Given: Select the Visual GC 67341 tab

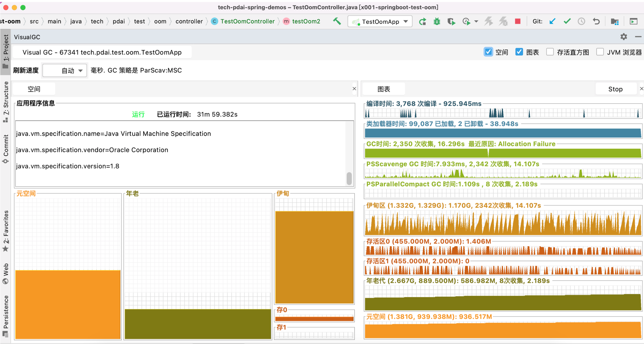Looking at the screenshot, I should point(102,52).
